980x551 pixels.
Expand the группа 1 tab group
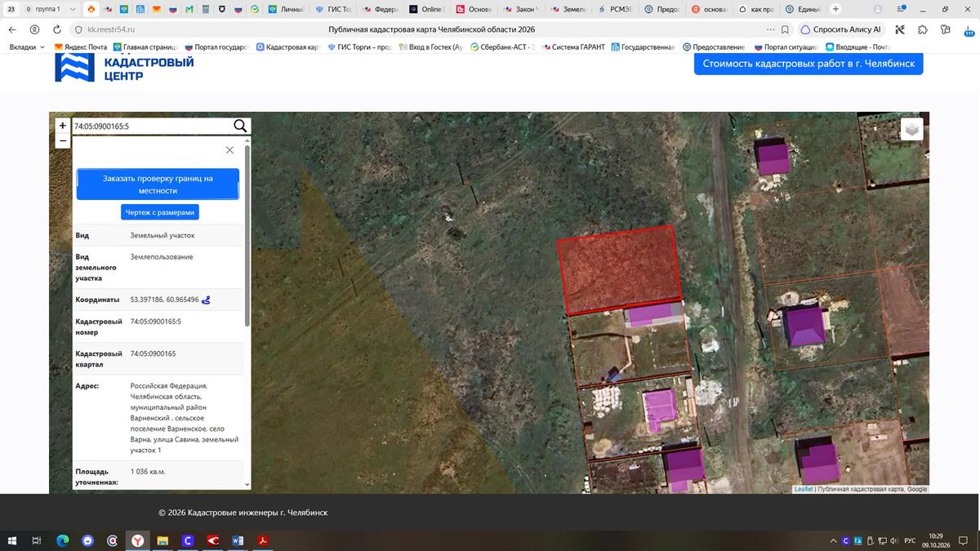51,9
